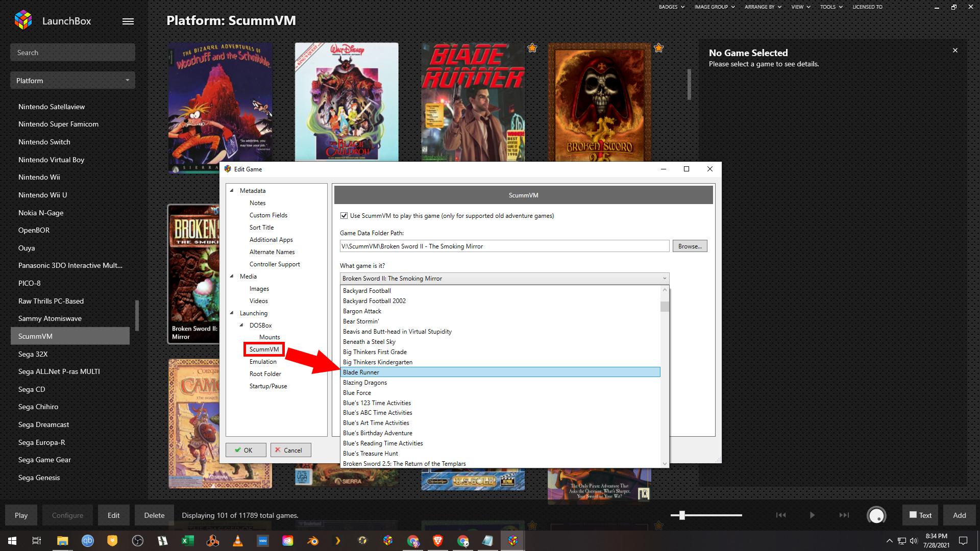Open the Images tree item
Image resolution: width=980 pixels, height=551 pixels.
[x=259, y=289]
